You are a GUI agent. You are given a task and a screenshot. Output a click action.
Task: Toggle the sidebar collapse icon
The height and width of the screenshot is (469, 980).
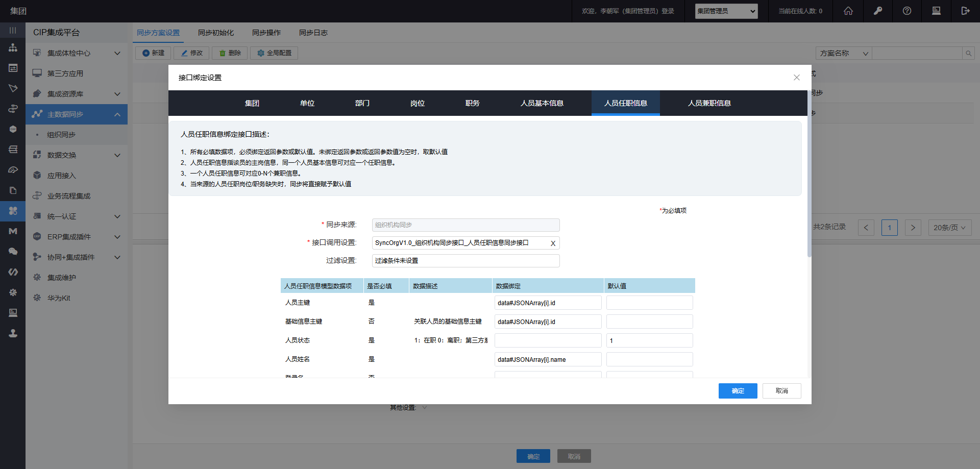click(13, 31)
